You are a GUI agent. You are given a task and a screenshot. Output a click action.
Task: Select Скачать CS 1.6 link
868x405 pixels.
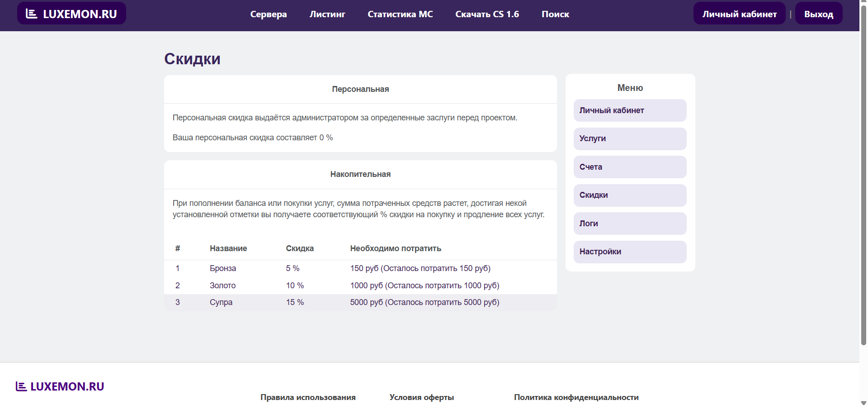tap(487, 14)
